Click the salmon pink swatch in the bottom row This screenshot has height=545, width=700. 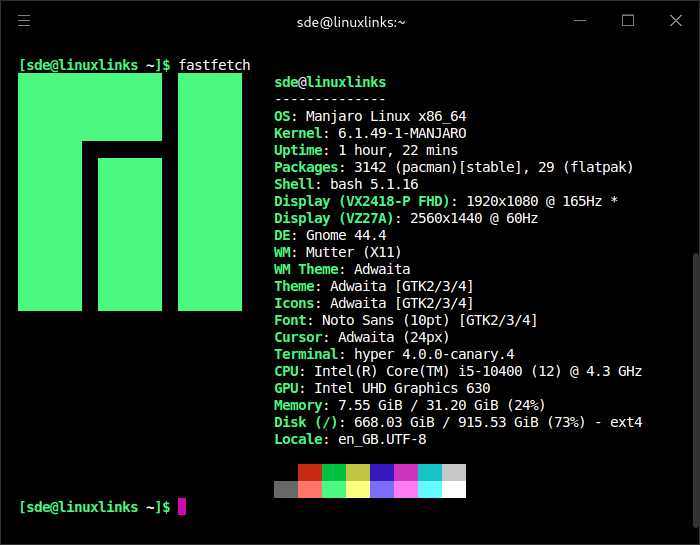[x=310, y=490]
